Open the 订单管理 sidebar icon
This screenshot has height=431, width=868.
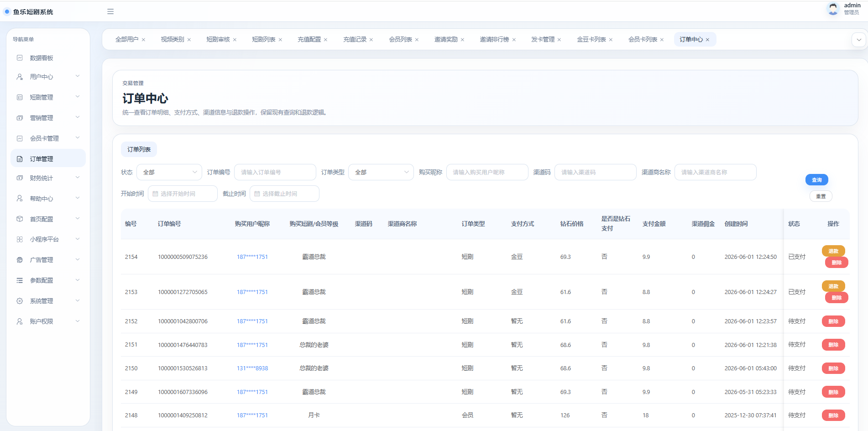point(20,159)
